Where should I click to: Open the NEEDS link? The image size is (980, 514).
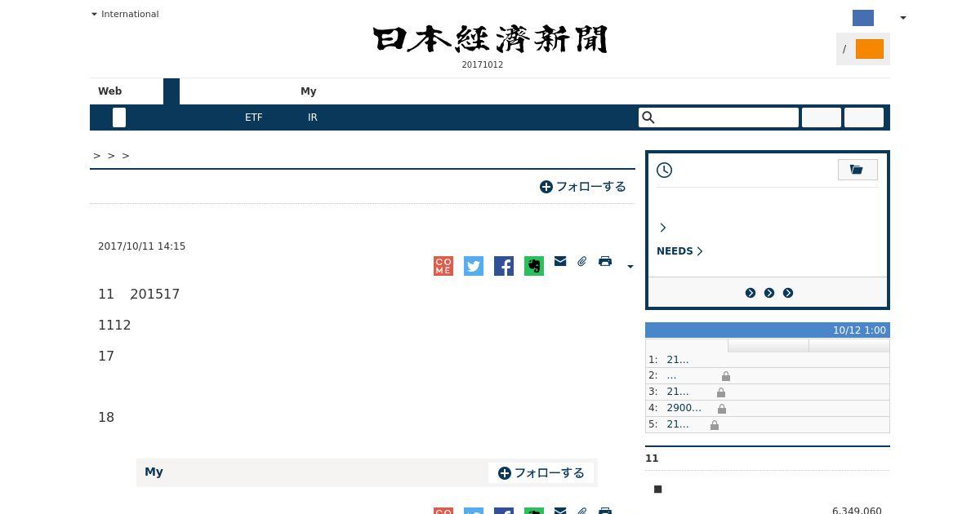coord(679,251)
